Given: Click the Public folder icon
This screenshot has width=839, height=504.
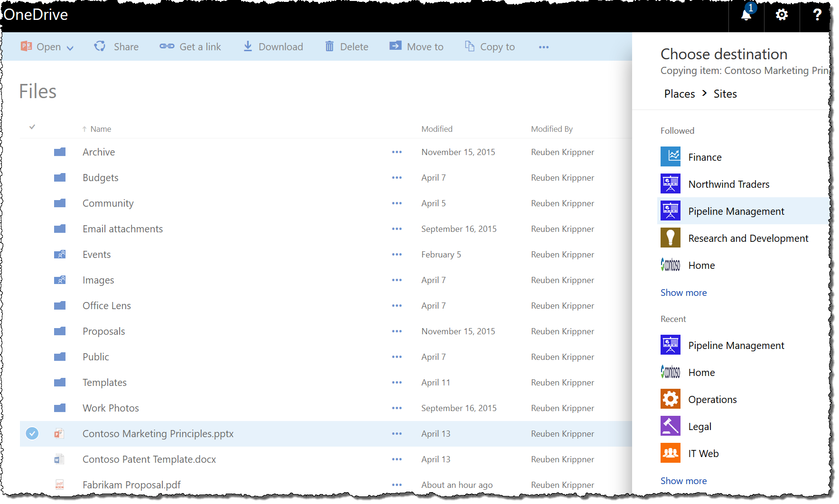Looking at the screenshot, I should point(60,357).
